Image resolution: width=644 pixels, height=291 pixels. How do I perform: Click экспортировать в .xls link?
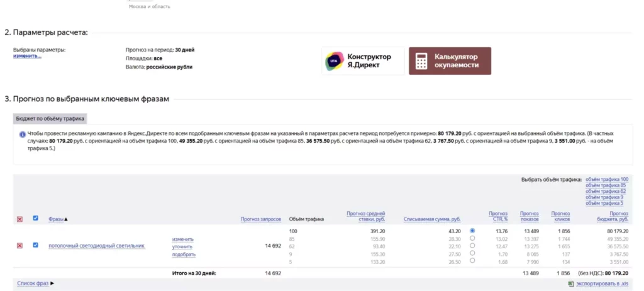click(602, 283)
